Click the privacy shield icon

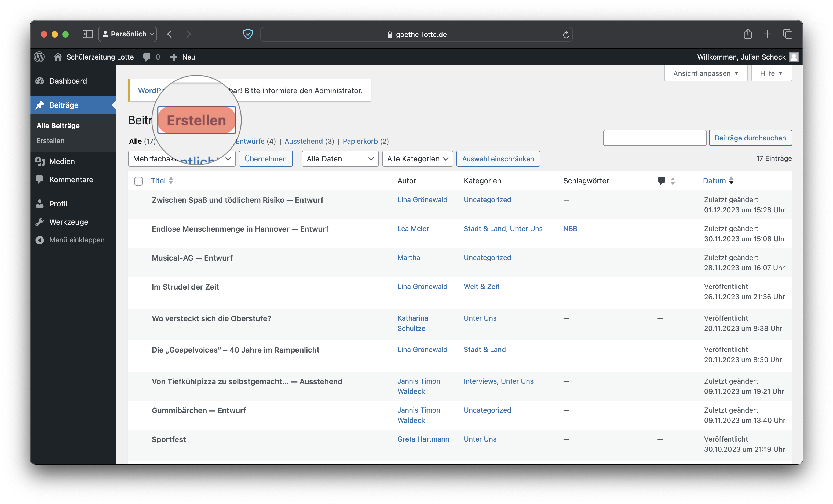coord(248,34)
